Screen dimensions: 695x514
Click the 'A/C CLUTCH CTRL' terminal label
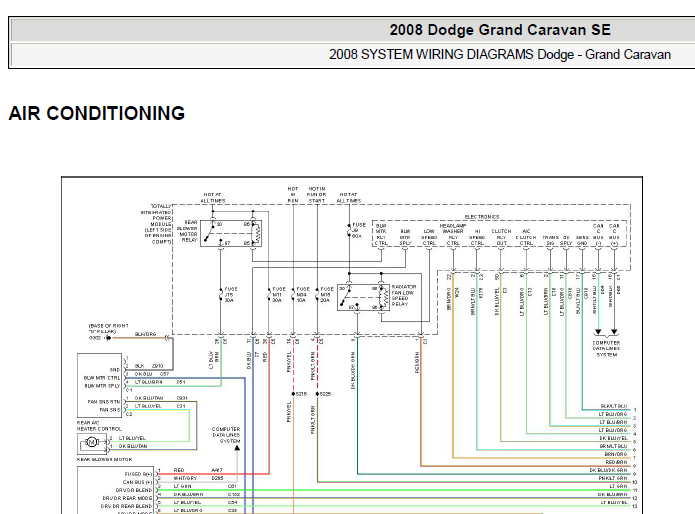(526, 237)
